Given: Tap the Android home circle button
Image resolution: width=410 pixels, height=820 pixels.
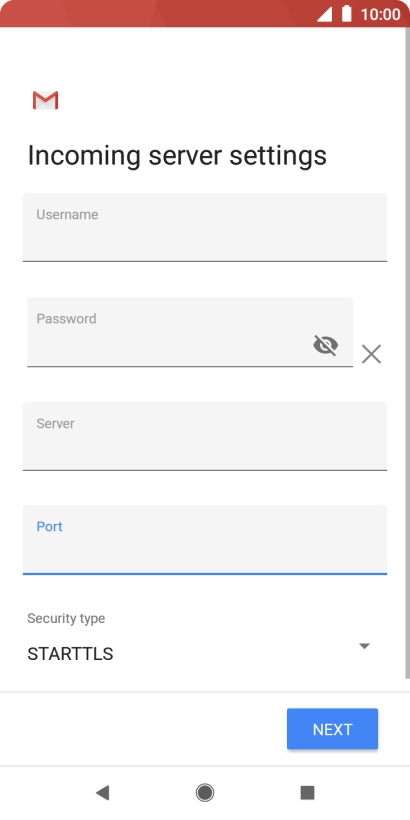Looking at the screenshot, I should coord(205,793).
